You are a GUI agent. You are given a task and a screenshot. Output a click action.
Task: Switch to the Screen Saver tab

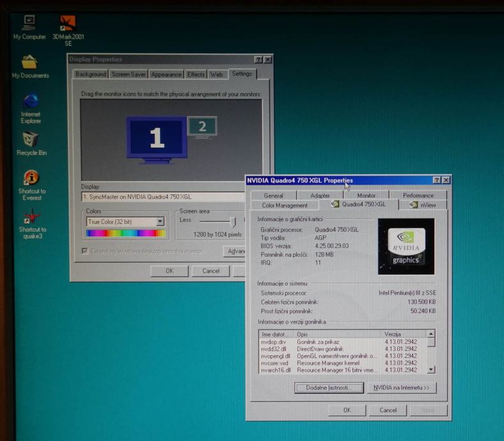(x=129, y=75)
